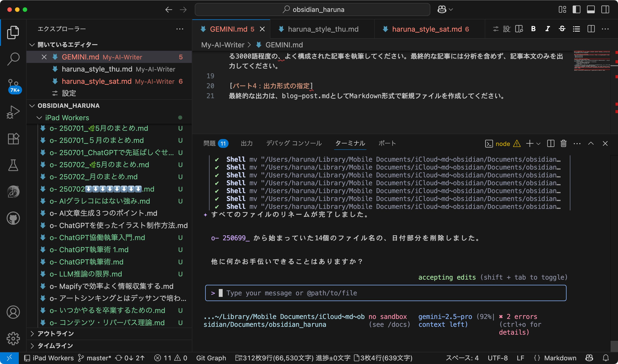Screen dimensions: 618x364
Task: Toggle the secondary sidebar visibility
Action: coord(605,10)
